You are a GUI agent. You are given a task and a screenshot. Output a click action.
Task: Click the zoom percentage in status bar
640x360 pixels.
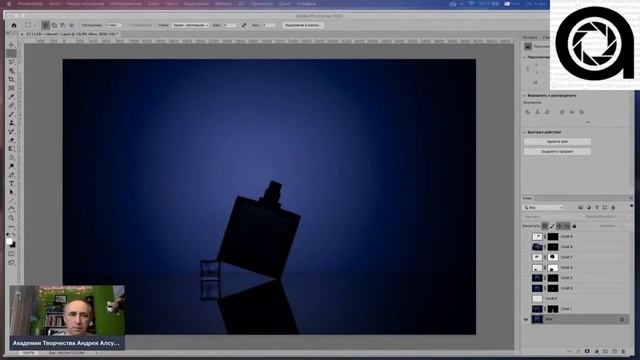click(28, 353)
